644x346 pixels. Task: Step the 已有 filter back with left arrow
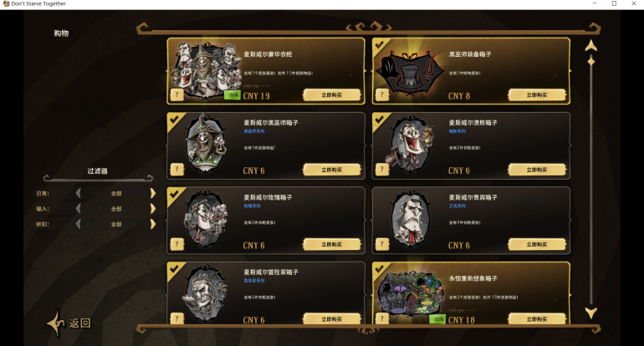tap(78, 193)
